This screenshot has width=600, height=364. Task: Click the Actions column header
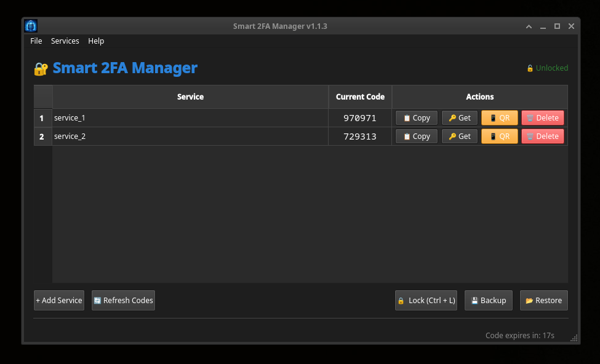click(x=480, y=97)
